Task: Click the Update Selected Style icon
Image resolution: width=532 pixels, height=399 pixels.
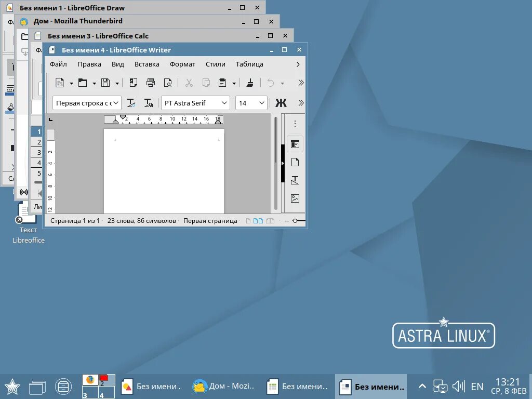Action: coord(131,103)
